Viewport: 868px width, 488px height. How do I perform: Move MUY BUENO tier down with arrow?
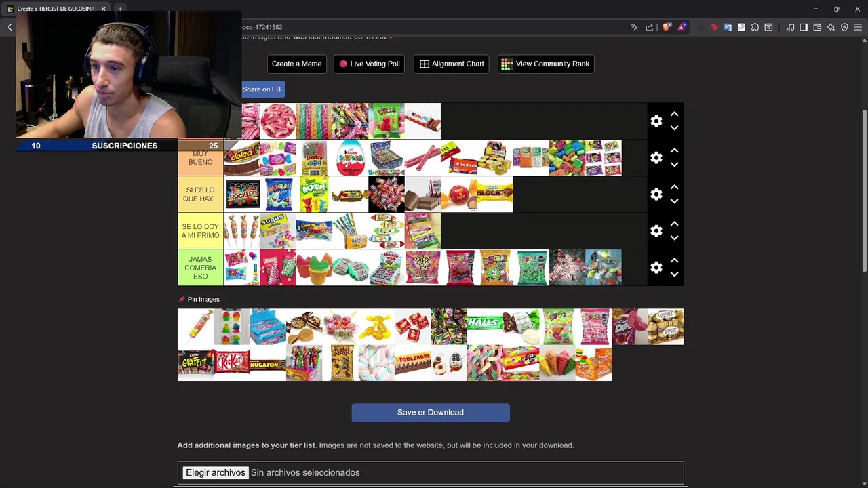coord(674,165)
